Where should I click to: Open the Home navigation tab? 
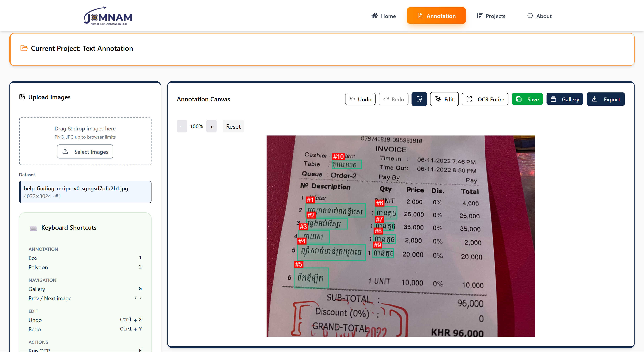(383, 16)
